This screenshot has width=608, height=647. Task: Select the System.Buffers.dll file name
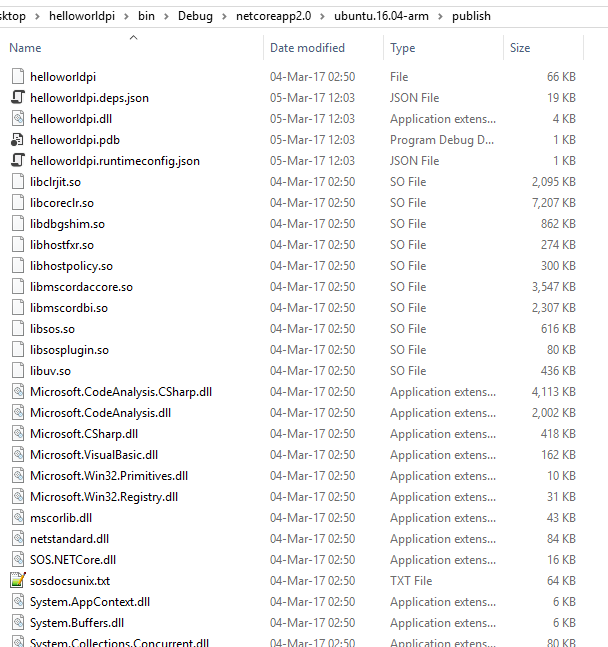[77, 623]
